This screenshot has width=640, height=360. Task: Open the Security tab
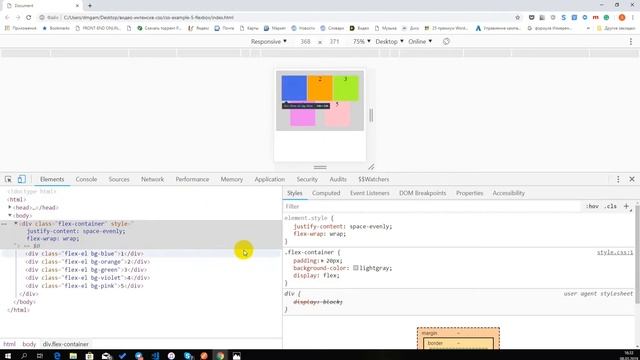pyautogui.click(x=307, y=179)
